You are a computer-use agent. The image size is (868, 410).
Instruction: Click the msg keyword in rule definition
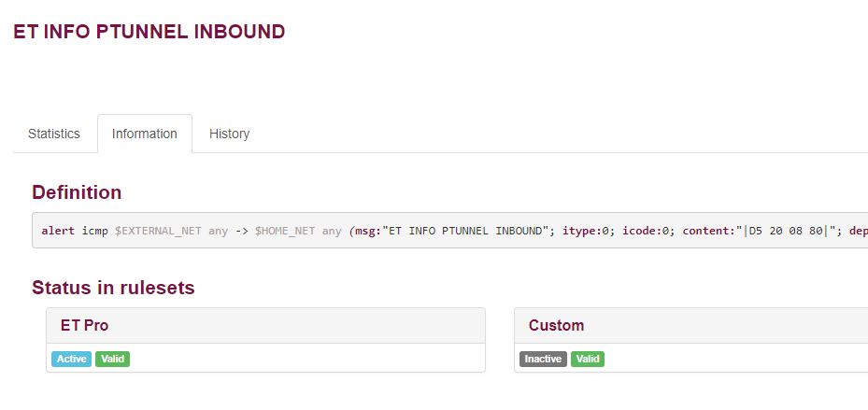pos(365,231)
